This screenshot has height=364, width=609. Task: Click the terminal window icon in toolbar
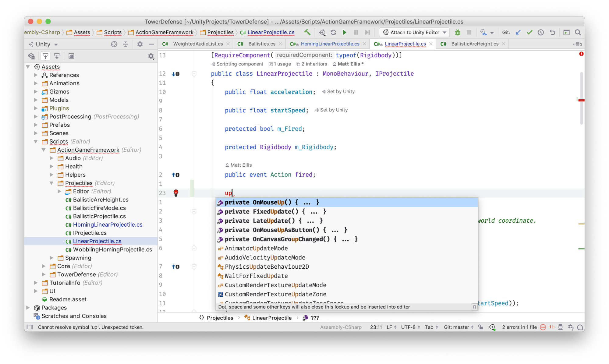tap(566, 32)
